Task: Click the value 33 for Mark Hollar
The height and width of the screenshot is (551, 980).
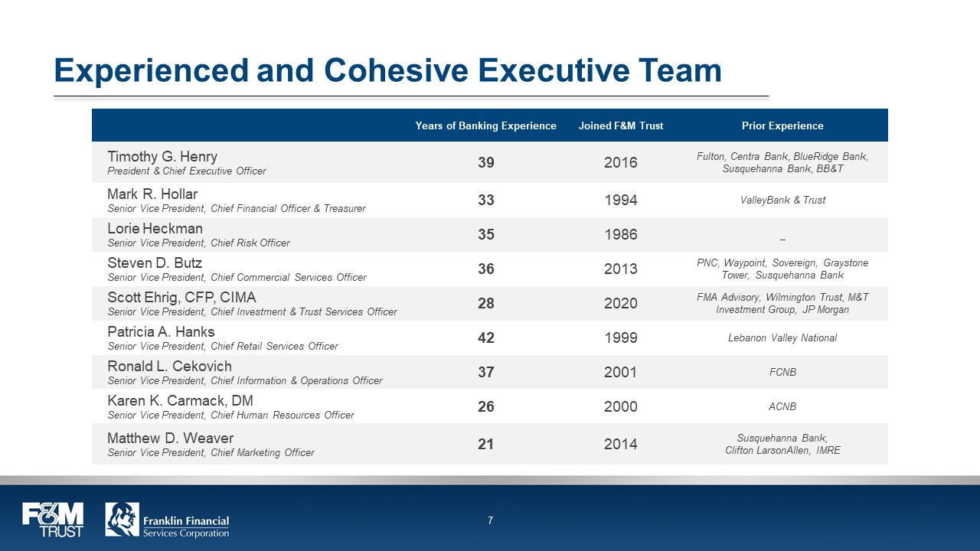Action: click(485, 200)
